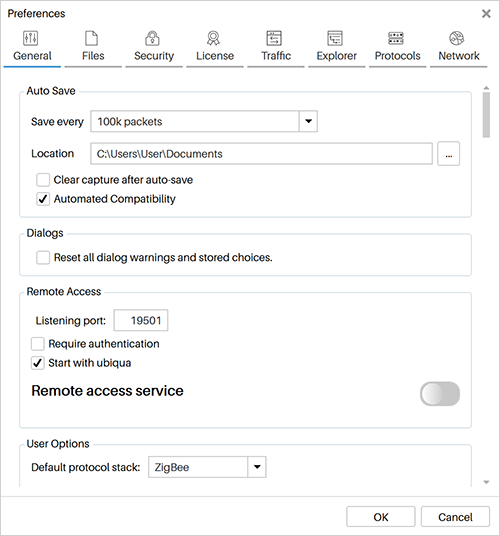Switch to the Protocols tab label
This screenshot has height=536, width=500.
pos(397,56)
